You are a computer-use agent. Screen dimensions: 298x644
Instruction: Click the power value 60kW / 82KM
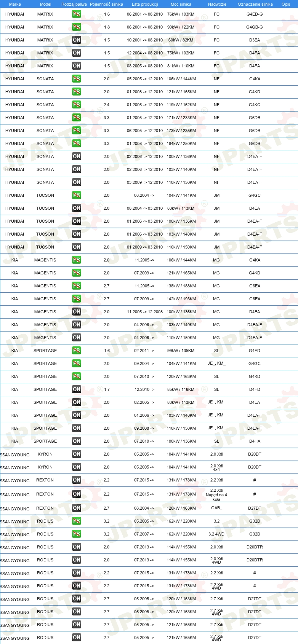[x=181, y=40]
